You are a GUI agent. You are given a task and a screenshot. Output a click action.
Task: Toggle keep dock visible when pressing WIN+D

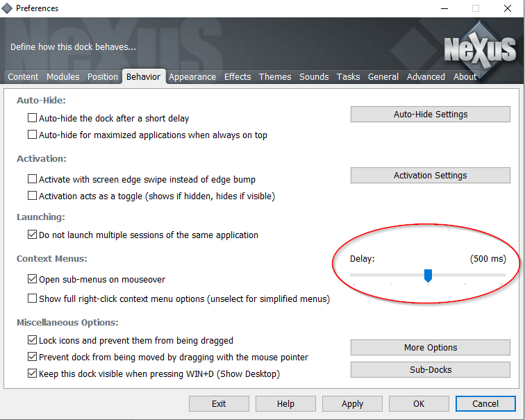pyautogui.click(x=32, y=374)
